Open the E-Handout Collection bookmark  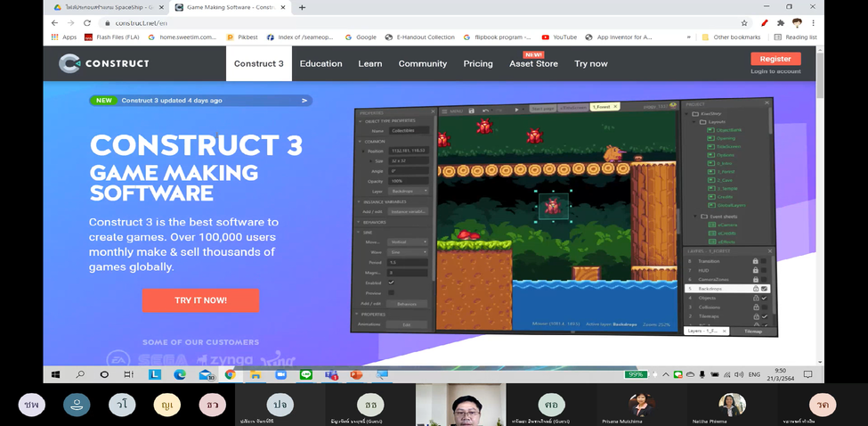(420, 37)
